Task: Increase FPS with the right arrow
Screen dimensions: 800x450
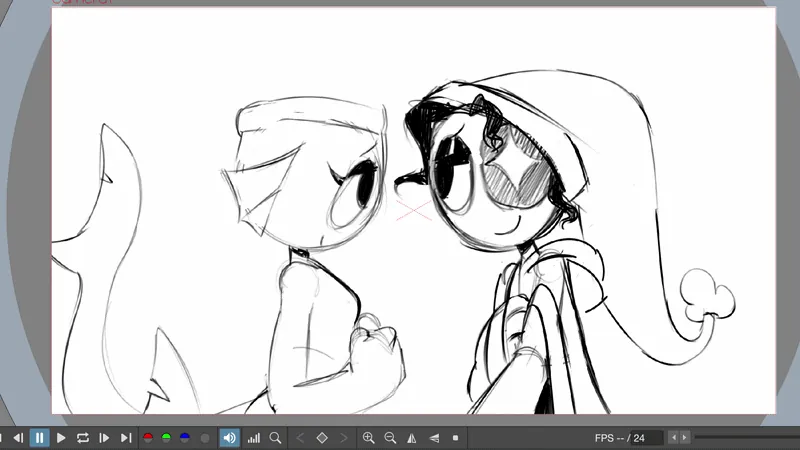Action: point(685,437)
